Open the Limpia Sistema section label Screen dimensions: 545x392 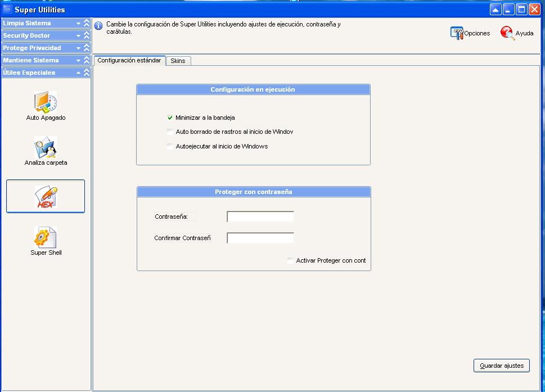pos(27,23)
